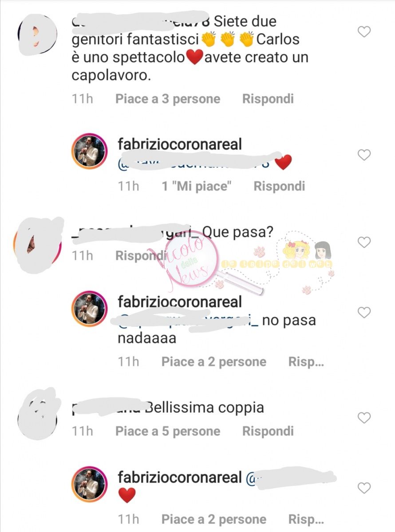Image resolution: width=395 pixels, height=532 pixels.
Task: Tap Rispondi under the 'capolavoro' comment
Action: pos(268,98)
